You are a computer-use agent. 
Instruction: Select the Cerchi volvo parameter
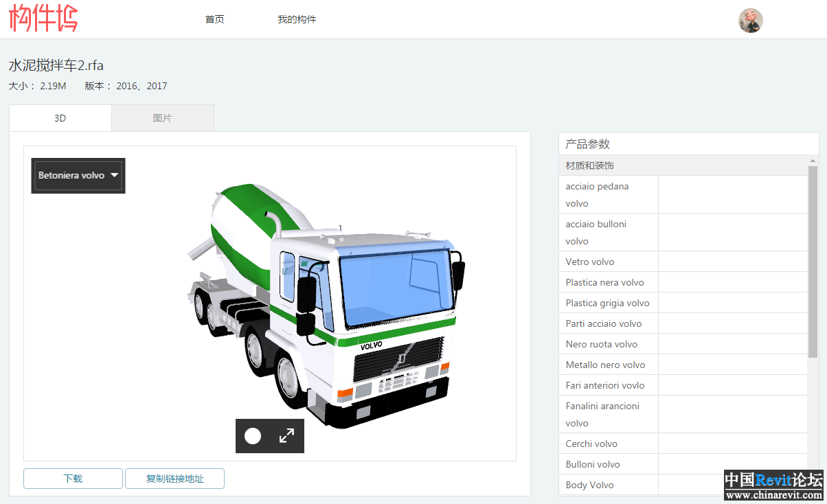tap(683, 444)
